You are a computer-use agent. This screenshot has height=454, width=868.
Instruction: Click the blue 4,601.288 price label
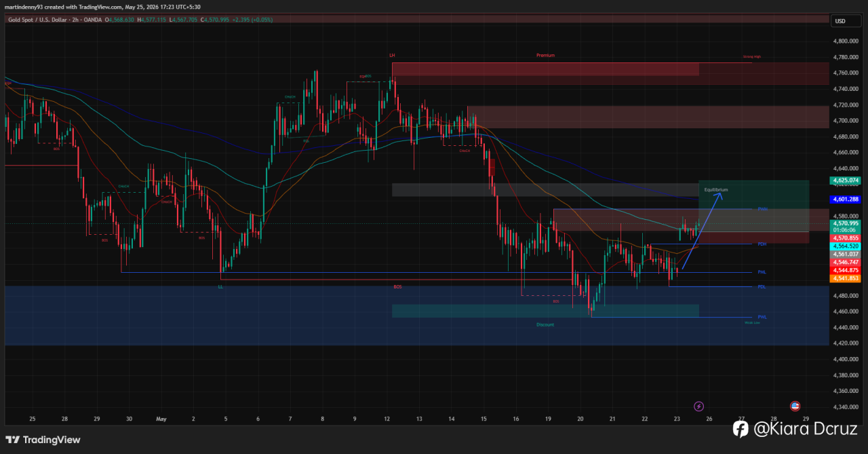tap(844, 199)
